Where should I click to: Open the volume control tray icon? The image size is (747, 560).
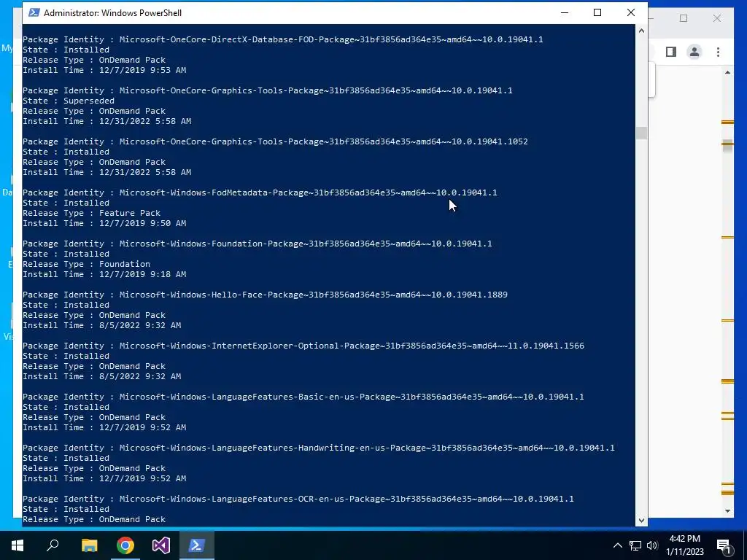click(652, 545)
